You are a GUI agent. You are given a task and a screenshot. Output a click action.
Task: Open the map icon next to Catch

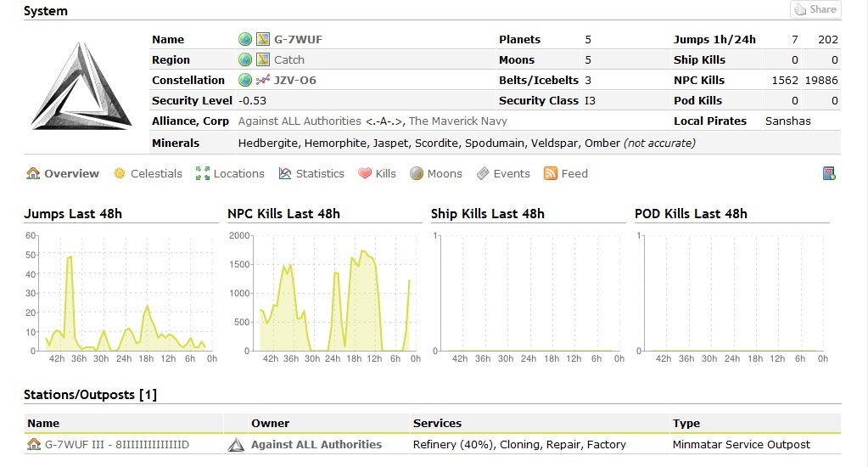click(263, 59)
